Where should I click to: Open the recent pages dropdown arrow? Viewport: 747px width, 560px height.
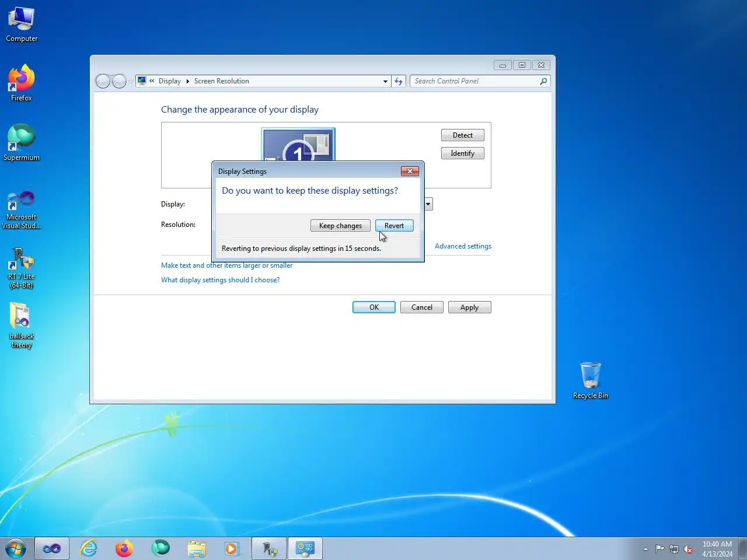point(131,82)
